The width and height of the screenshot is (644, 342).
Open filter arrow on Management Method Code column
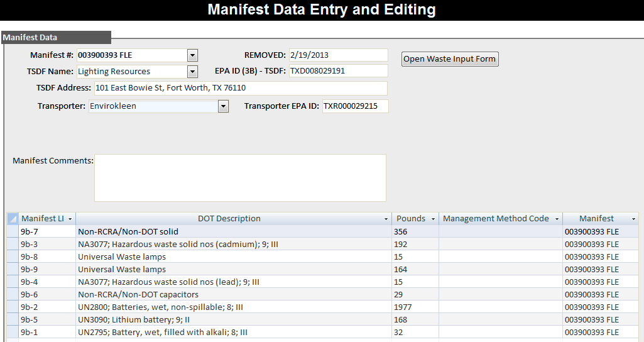557,219
